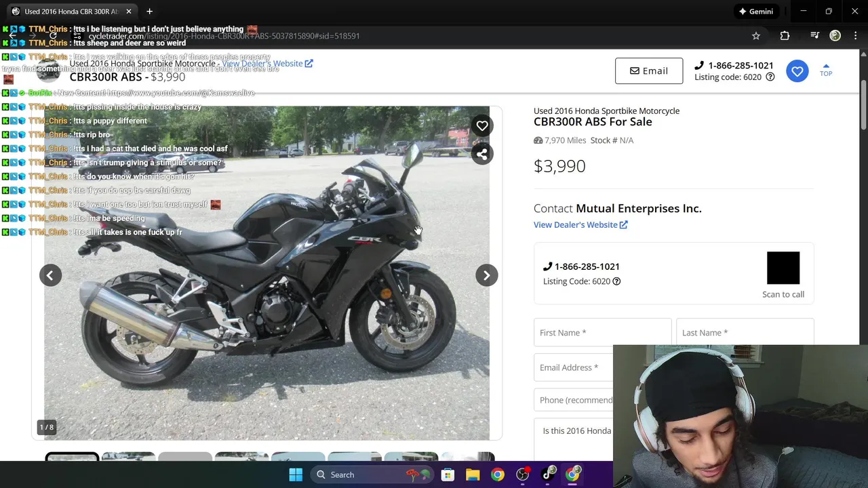Open the first Chrome icon on the taskbar
868x488 pixels.
(x=498, y=474)
